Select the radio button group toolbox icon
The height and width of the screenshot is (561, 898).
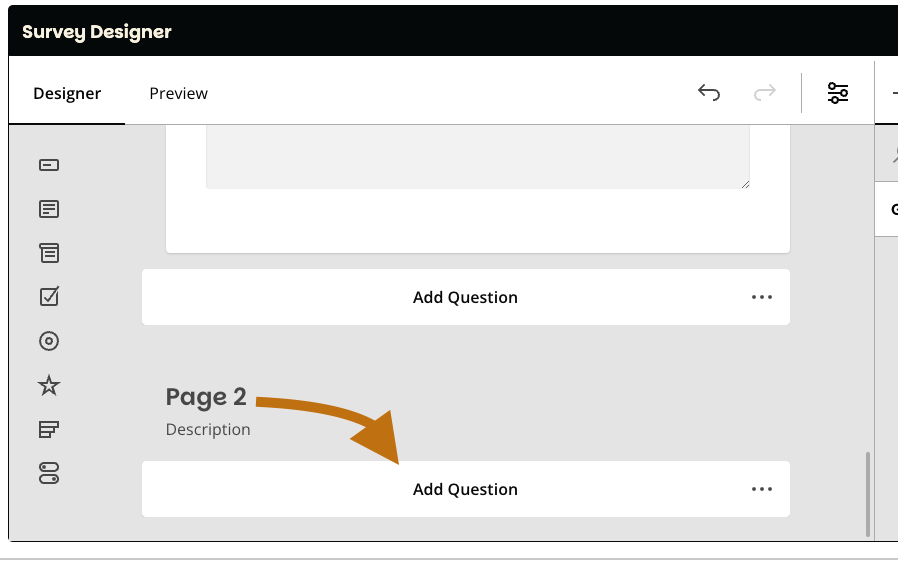(x=49, y=341)
